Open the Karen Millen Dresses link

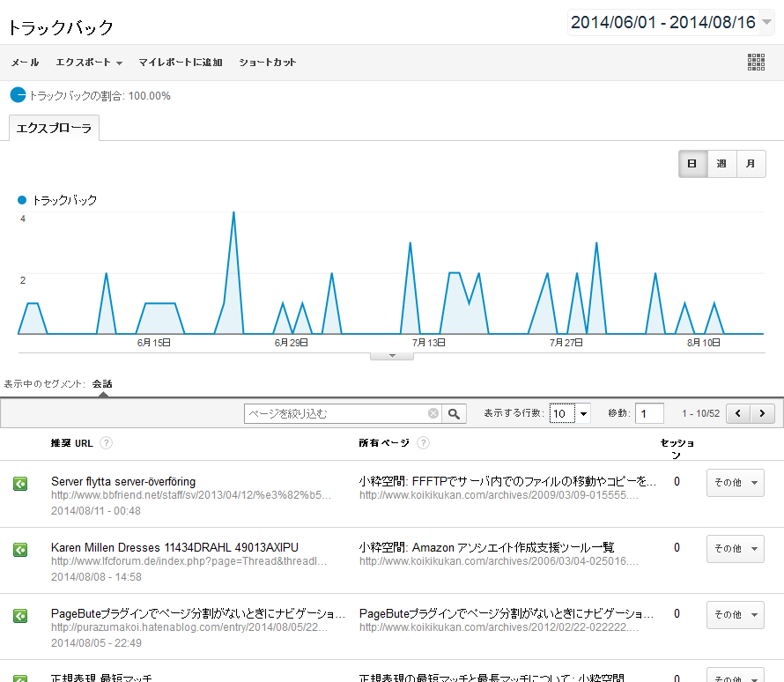point(174,547)
